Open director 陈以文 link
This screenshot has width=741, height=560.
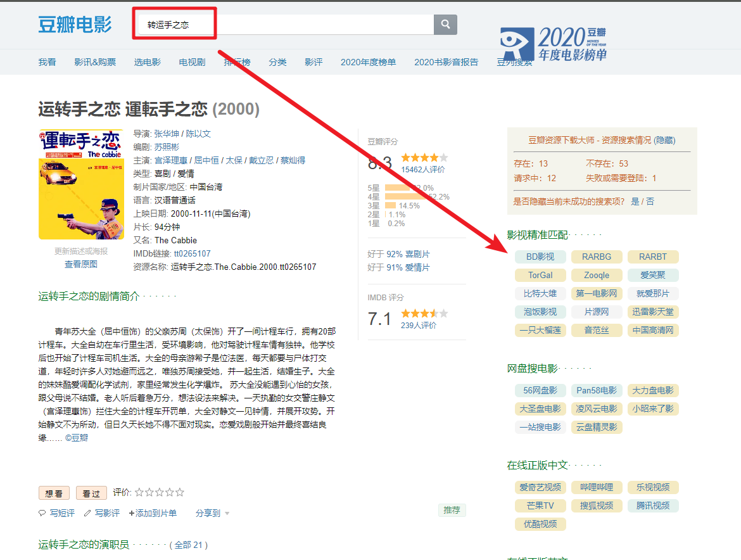[198, 134]
